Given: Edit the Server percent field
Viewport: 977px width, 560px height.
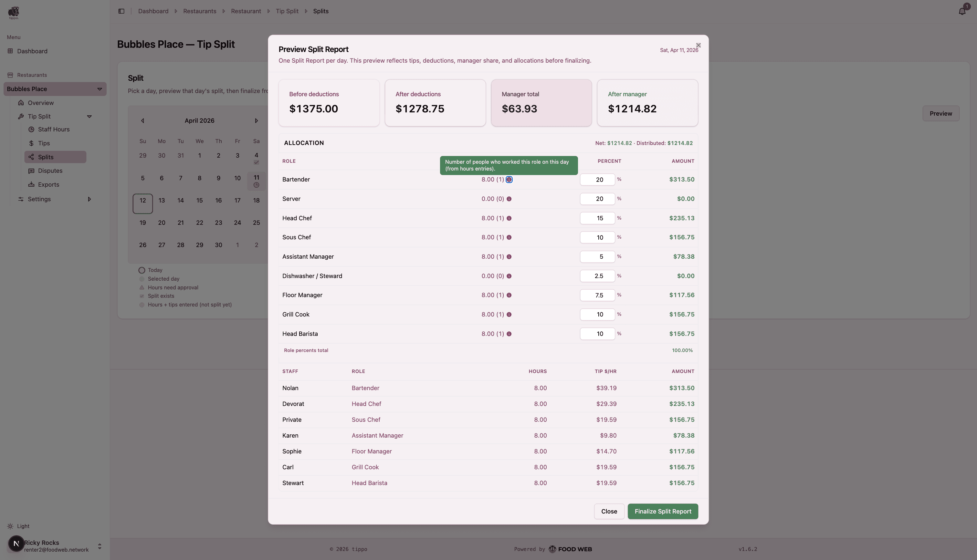Looking at the screenshot, I should click(597, 199).
